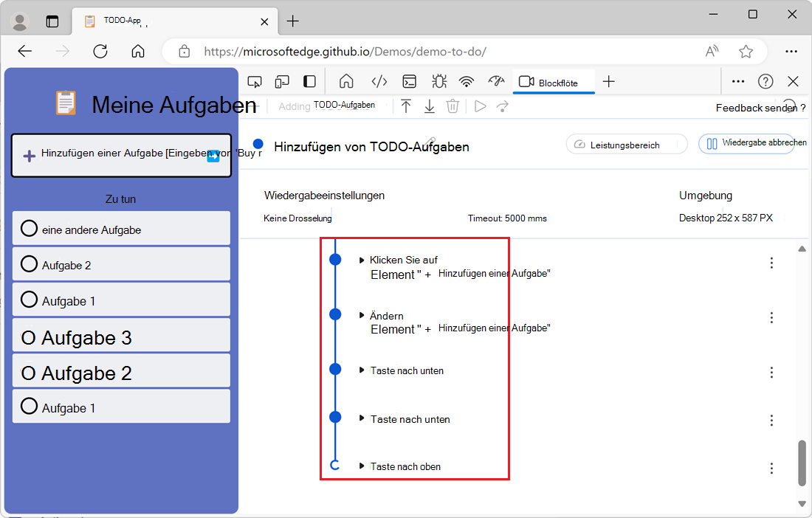812x518 pixels.
Task: Delete the recording via the trash icon
Action: [453, 106]
